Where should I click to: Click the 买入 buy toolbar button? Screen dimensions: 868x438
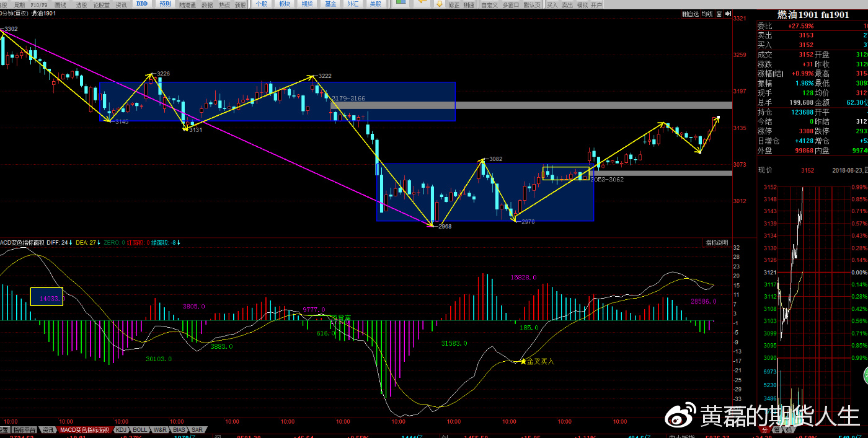[x=552, y=5]
